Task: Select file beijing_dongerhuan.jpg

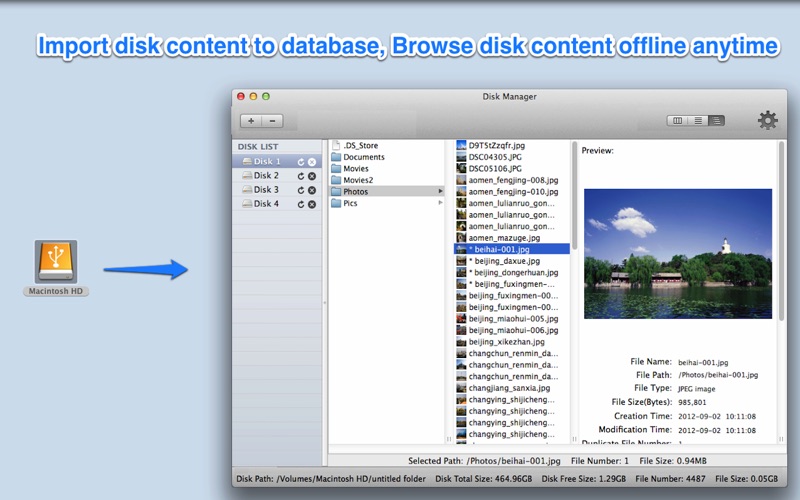Action: pyautogui.click(x=512, y=272)
